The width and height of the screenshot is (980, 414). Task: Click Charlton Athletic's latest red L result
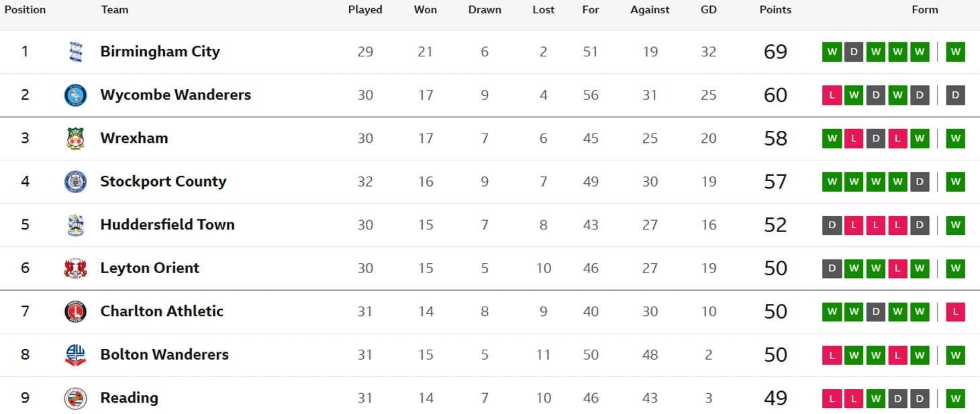[x=955, y=311]
